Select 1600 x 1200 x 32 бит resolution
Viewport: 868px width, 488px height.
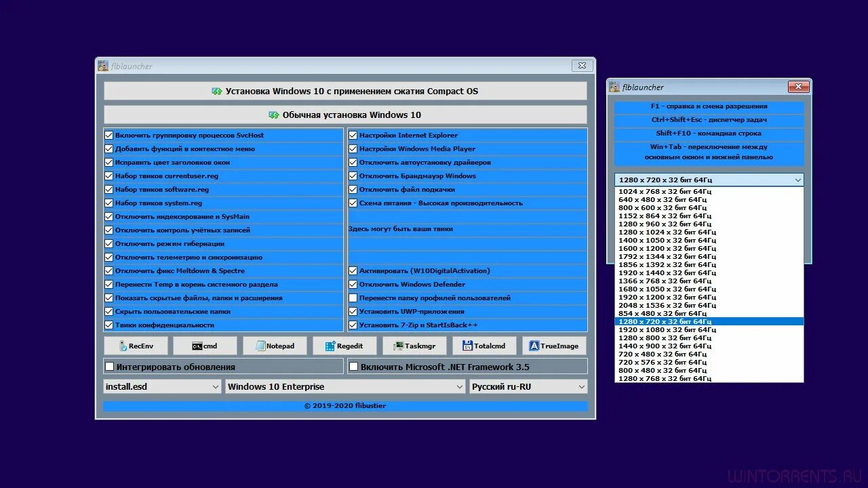(x=709, y=248)
